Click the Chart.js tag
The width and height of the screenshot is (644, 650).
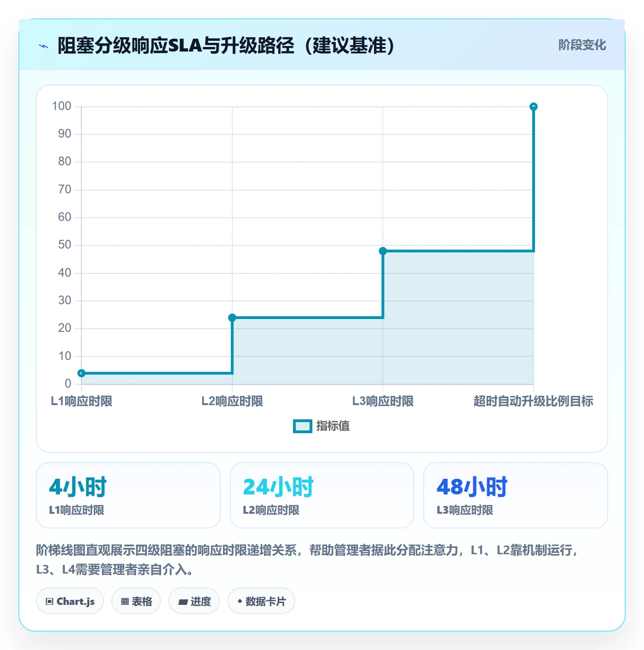coord(70,601)
